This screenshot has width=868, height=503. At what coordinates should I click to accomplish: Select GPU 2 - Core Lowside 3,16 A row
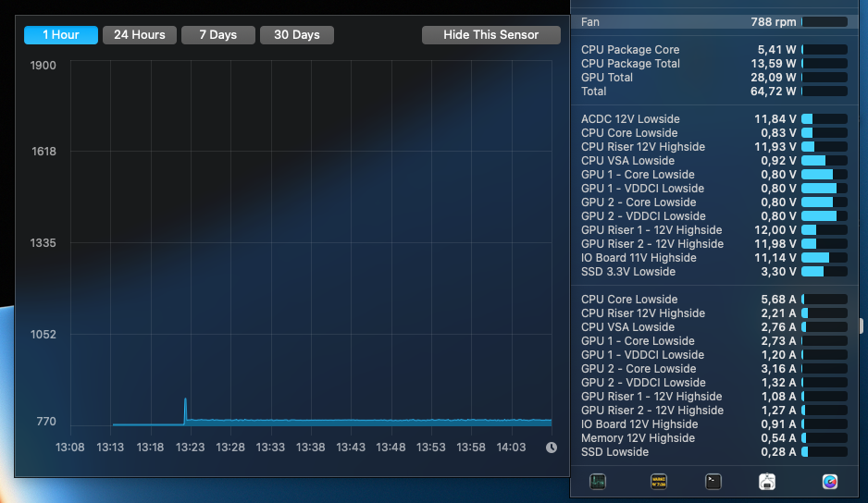coord(714,369)
